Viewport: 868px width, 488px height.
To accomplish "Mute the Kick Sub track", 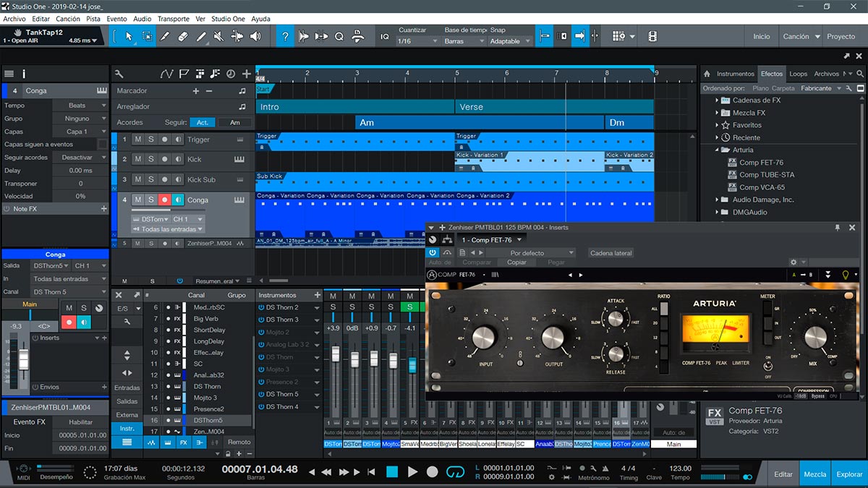I will 138,179.
